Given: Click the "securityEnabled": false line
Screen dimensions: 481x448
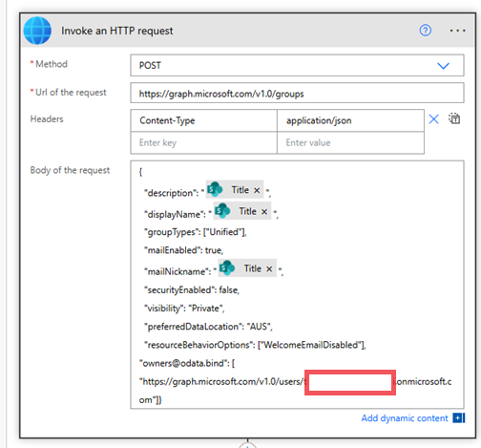Looking at the screenshot, I should (x=192, y=290).
